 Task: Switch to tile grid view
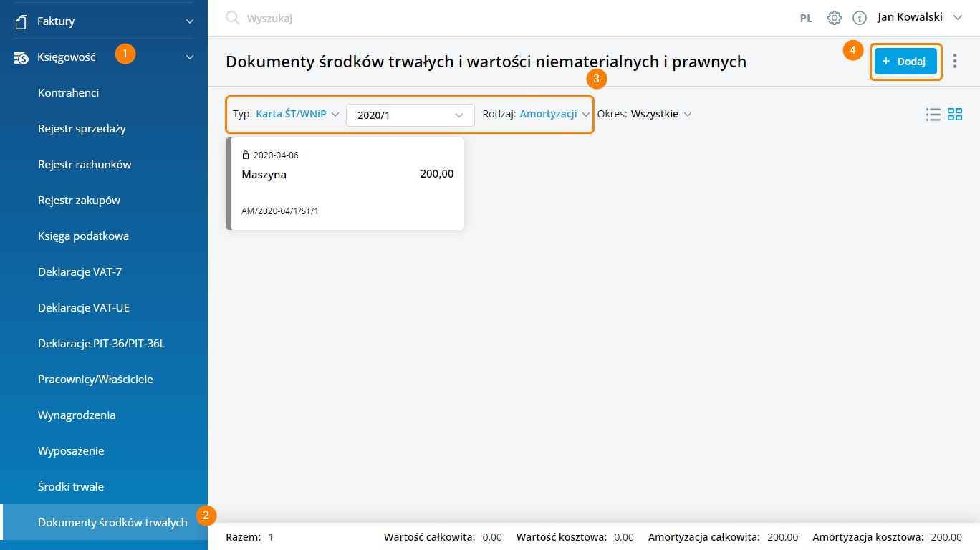(x=955, y=115)
